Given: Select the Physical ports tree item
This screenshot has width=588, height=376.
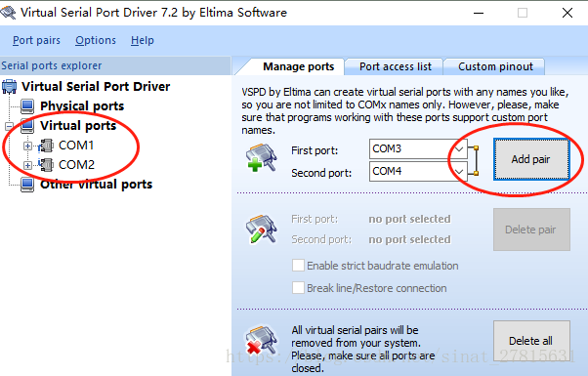Looking at the screenshot, I should [x=82, y=106].
